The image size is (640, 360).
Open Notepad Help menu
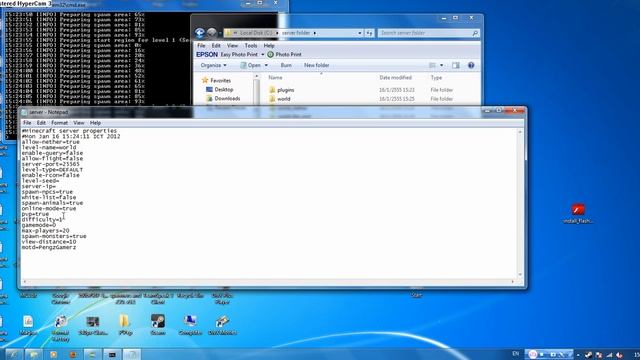[x=96, y=123]
